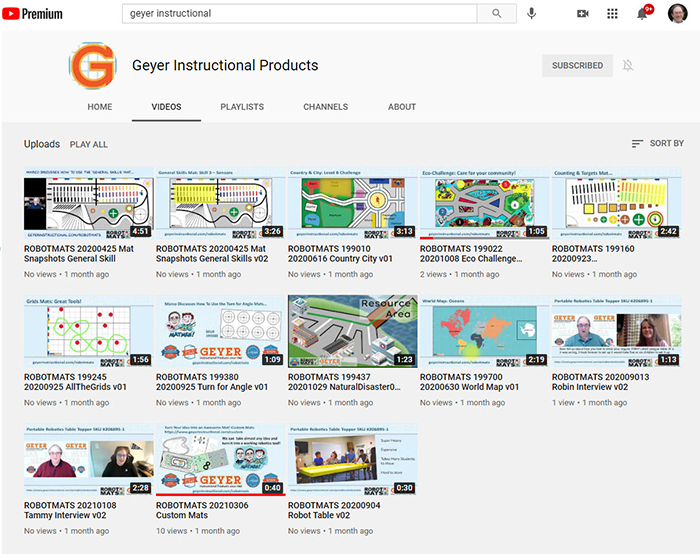Open General Skills v02 3:26 thumbnail
This screenshot has width=700, height=554.
(221, 203)
